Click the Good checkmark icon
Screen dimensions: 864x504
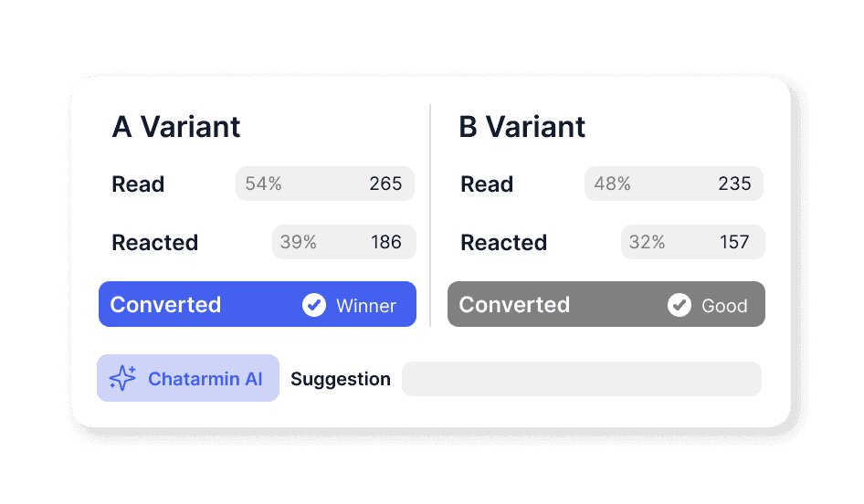click(x=680, y=305)
